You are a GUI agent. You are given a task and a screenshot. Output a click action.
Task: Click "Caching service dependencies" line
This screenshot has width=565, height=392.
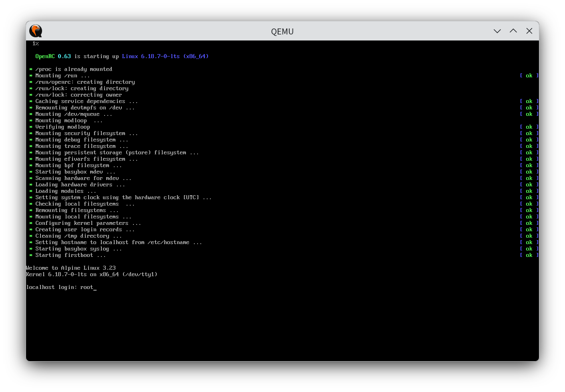[87, 101]
